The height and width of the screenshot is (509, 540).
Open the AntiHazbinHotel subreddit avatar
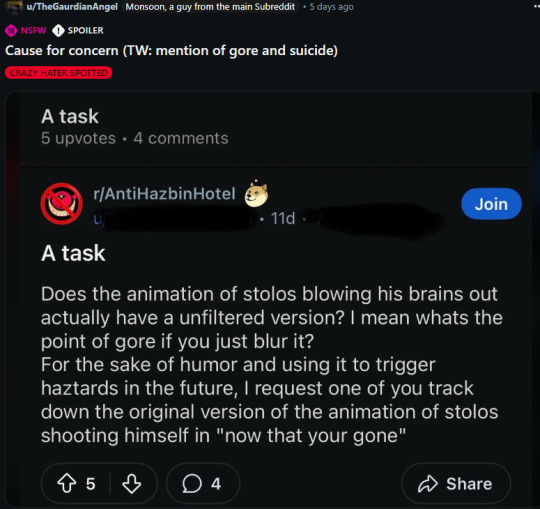(62, 204)
